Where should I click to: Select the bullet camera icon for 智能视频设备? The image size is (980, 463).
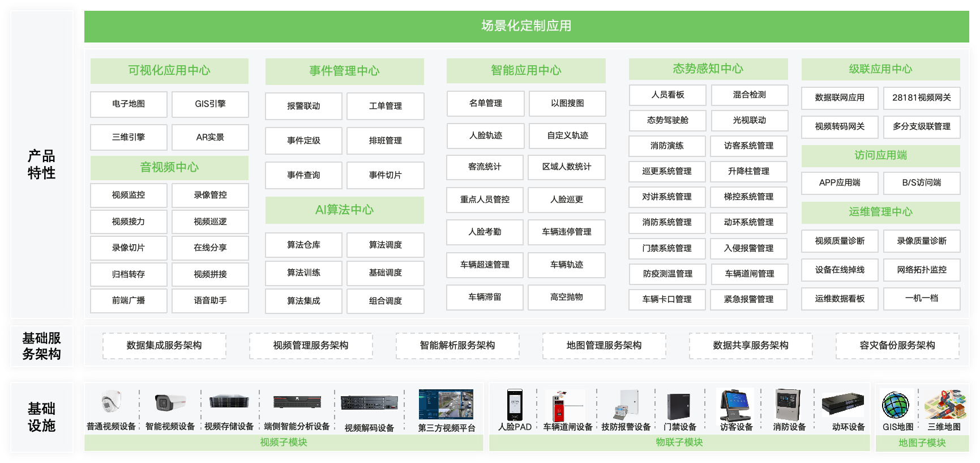tap(170, 403)
